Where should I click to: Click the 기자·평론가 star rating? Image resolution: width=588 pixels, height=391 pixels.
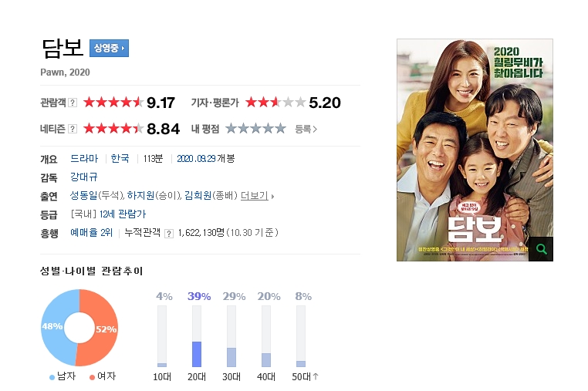(x=275, y=103)
